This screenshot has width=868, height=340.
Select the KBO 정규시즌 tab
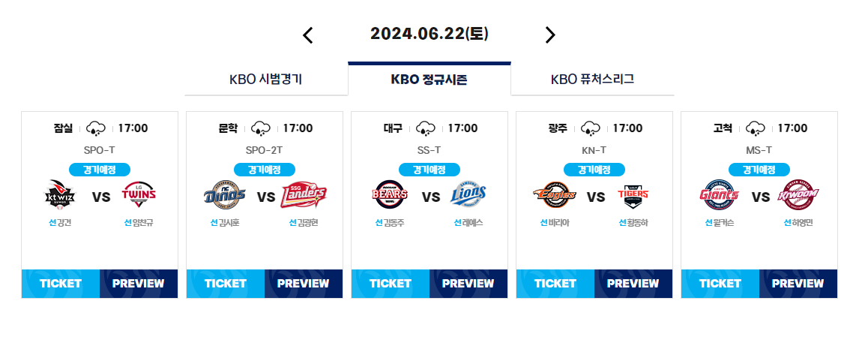(429, 80)
